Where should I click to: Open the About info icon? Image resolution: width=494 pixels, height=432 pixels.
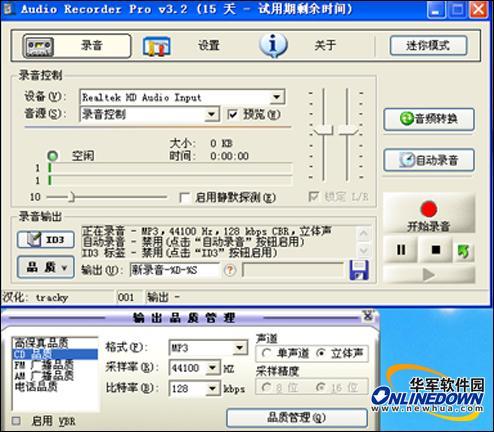point(273,45)
